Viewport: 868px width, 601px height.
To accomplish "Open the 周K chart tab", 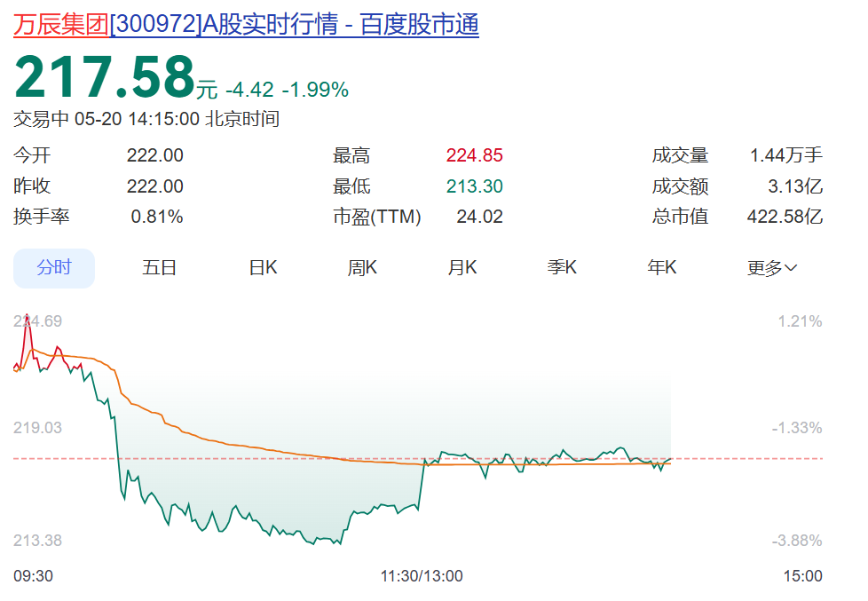I will pos(363,268).
